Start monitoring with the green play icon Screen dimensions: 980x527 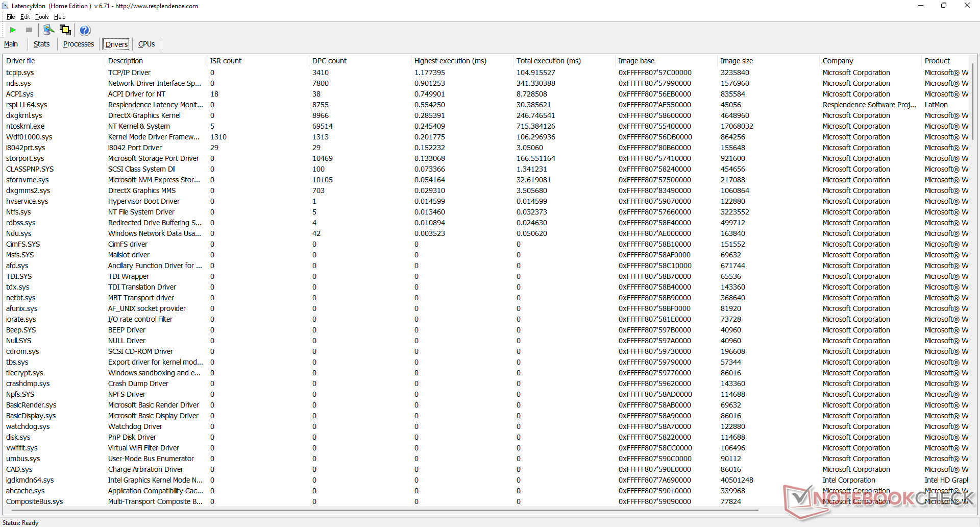[x=13, y=30]
